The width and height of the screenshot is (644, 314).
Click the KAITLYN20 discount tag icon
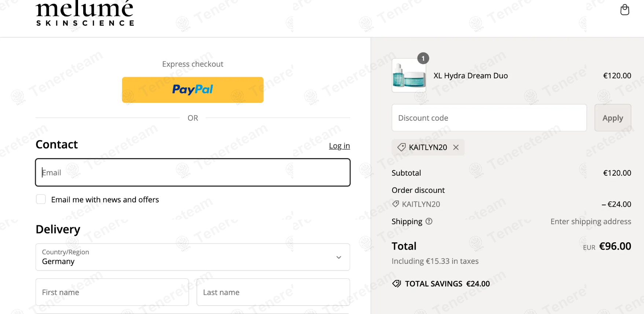(x=401, y=147)
